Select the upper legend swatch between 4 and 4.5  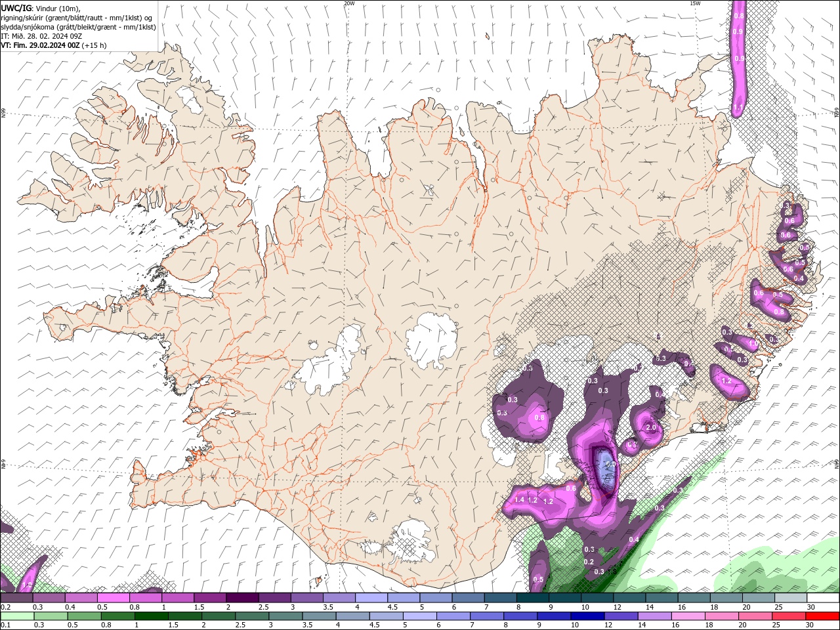[371, 598]
